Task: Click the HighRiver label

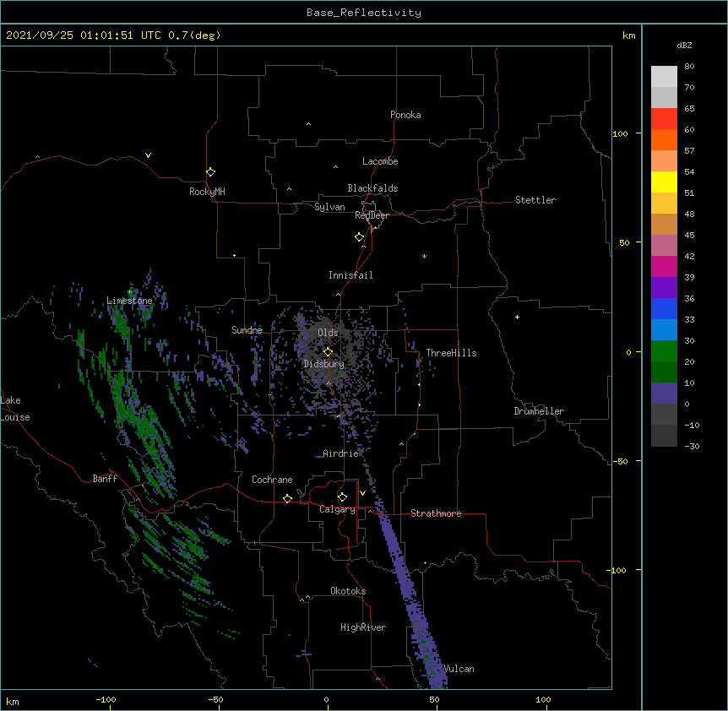Action: click(x=362, y=627)
